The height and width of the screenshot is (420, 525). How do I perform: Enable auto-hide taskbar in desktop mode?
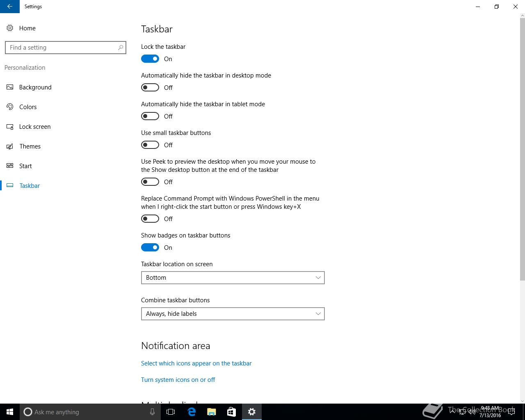[150, 87]
